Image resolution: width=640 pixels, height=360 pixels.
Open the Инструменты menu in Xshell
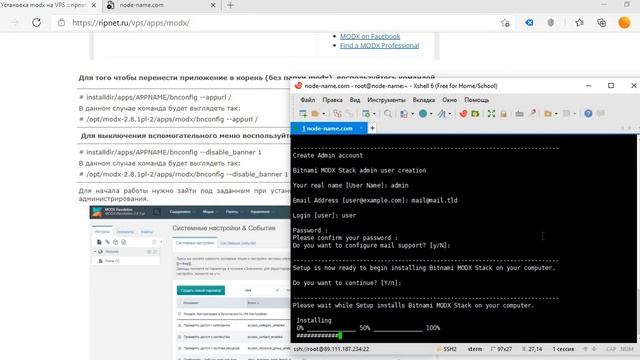(x=386, y=100)
